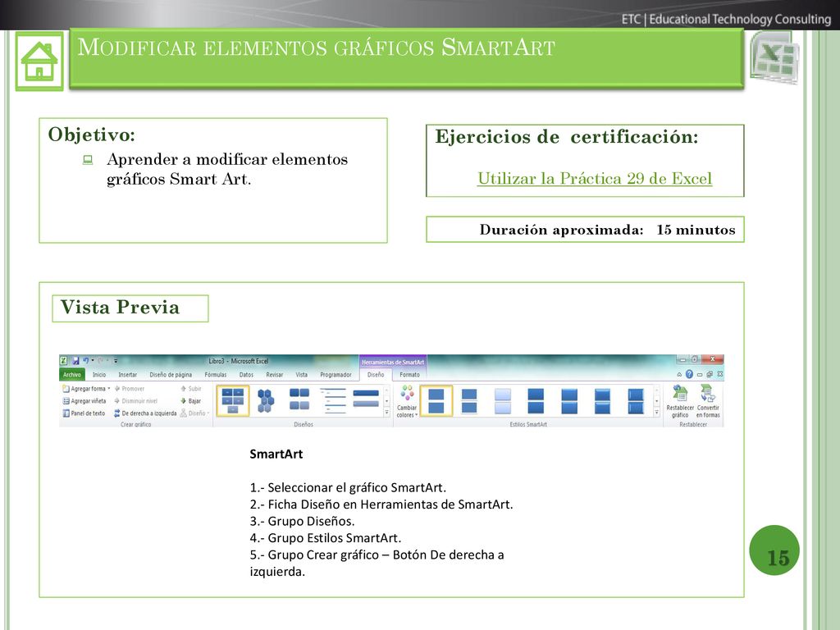Open Cambiar colores palette
This screenshot has width=840, height=630.
[x=407, y=402]
